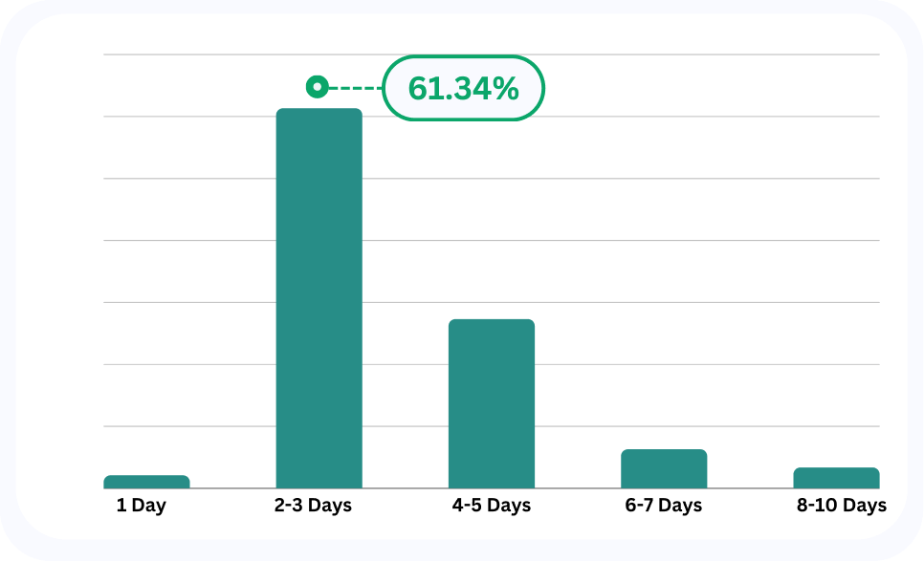Click the '2-3 Days' axis label

pos(313,506)
